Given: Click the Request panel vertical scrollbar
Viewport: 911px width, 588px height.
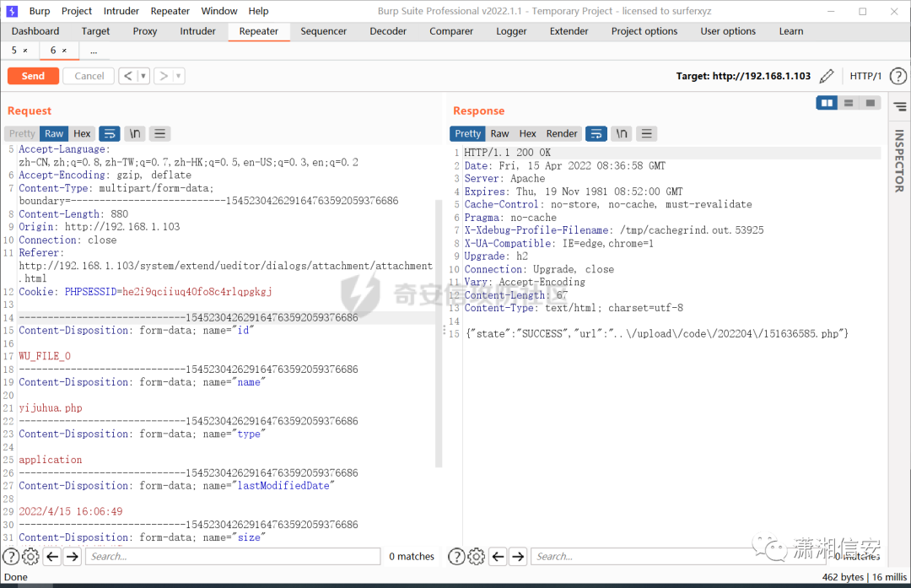Looking at the screenshot, I should (439, 333).
